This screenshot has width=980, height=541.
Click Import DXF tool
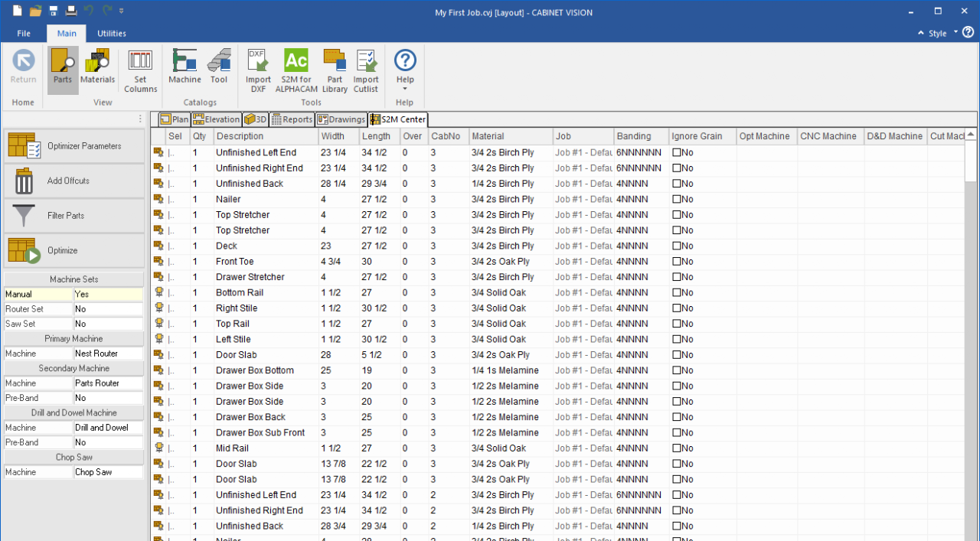click(x=258, y=71)
